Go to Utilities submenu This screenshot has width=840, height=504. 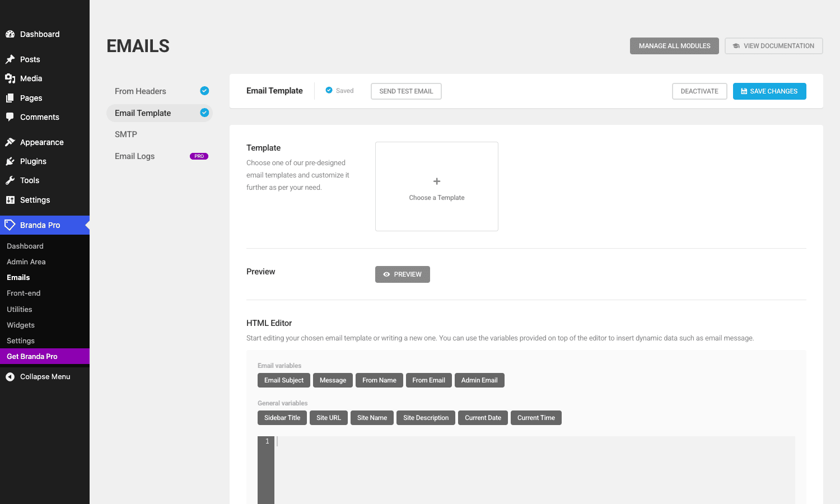pyautogui.click(x=45, y=309)
